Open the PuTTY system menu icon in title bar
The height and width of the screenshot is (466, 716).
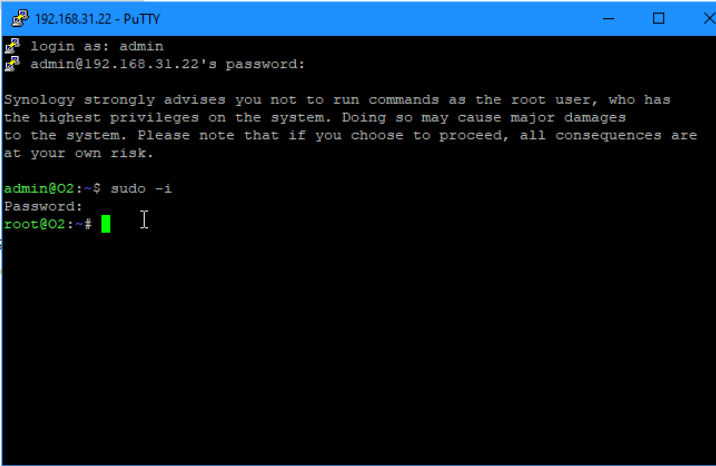point(20,19)
